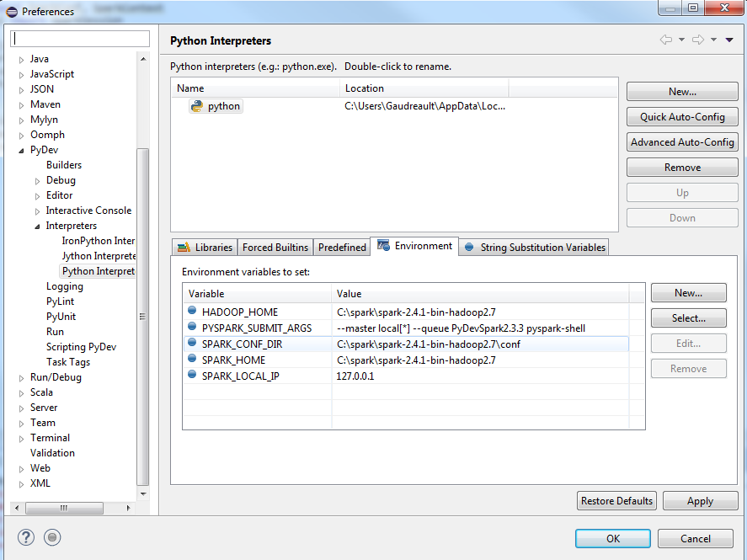Switch to the Forced Builtins tab
This screenshot has width=747, height=560.
tap(275, 247)
